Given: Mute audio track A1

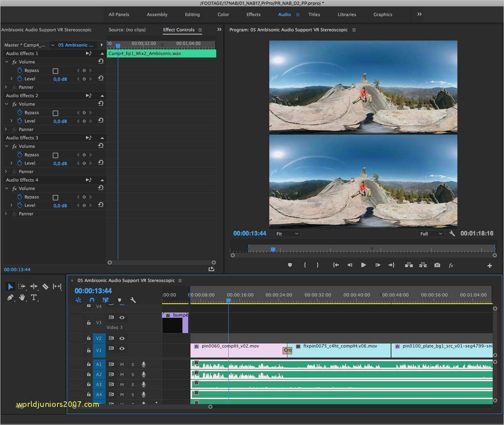Looking at the screenshot, I should pyautogui.click(x=122, y=364).
